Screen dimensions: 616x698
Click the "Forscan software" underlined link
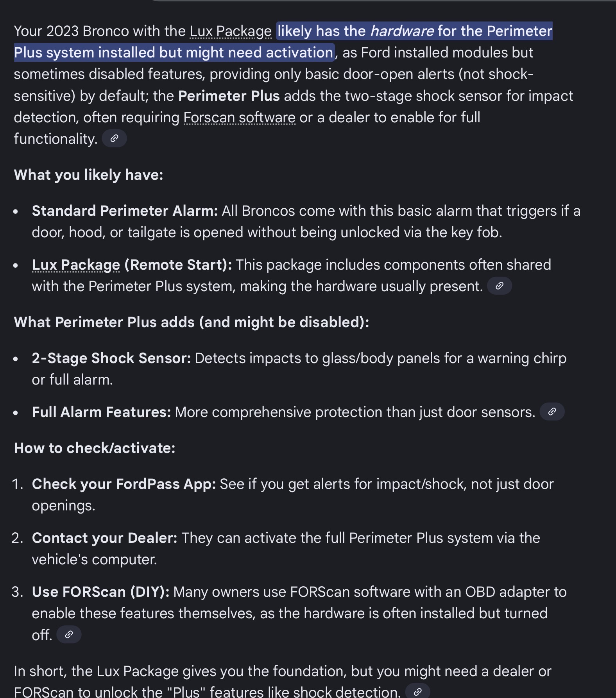click(239, 118)
